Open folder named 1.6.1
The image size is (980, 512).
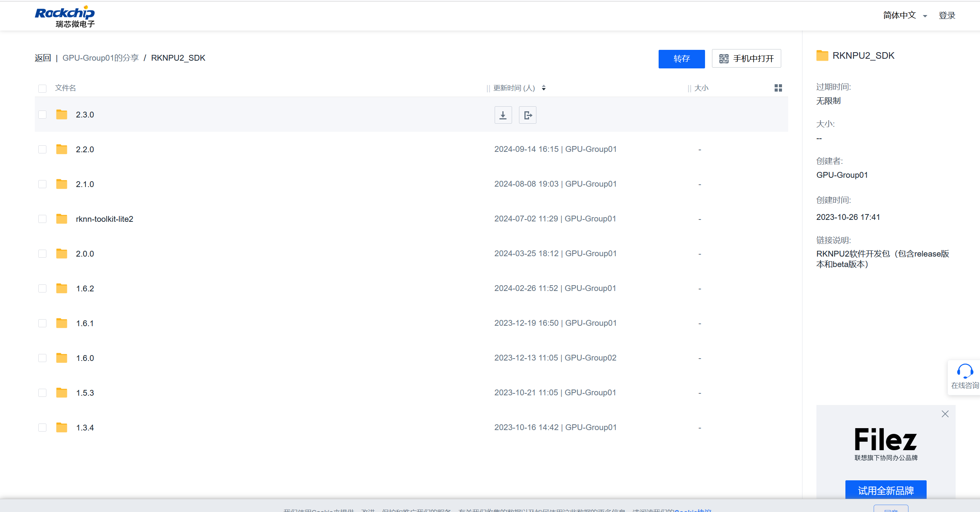click(85, 323)
